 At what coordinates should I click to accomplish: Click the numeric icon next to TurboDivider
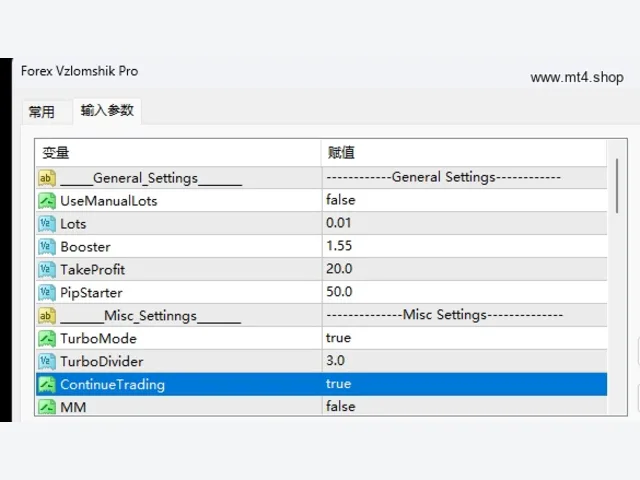47,361
